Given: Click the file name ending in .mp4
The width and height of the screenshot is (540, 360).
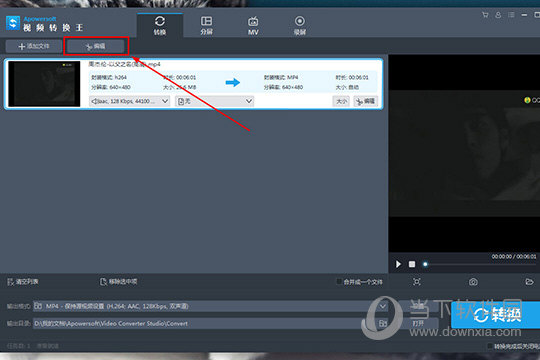Looking at the screenshot, I should coord(124,64).
